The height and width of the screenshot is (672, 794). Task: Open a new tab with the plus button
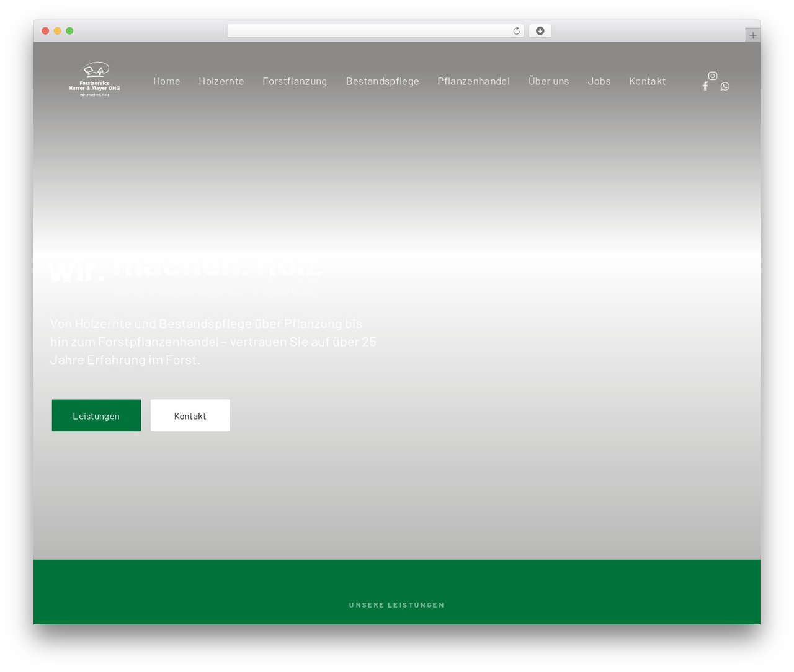[x=753, y=35]
